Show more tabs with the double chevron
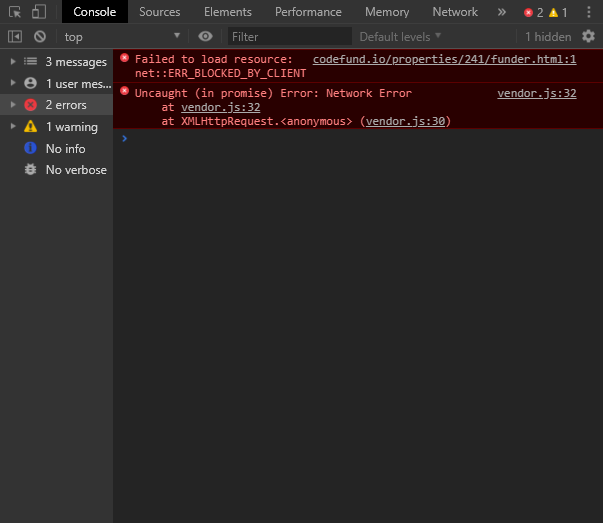Image resolution: width=603 pixels, height=523 pixels. pos(501,12)
